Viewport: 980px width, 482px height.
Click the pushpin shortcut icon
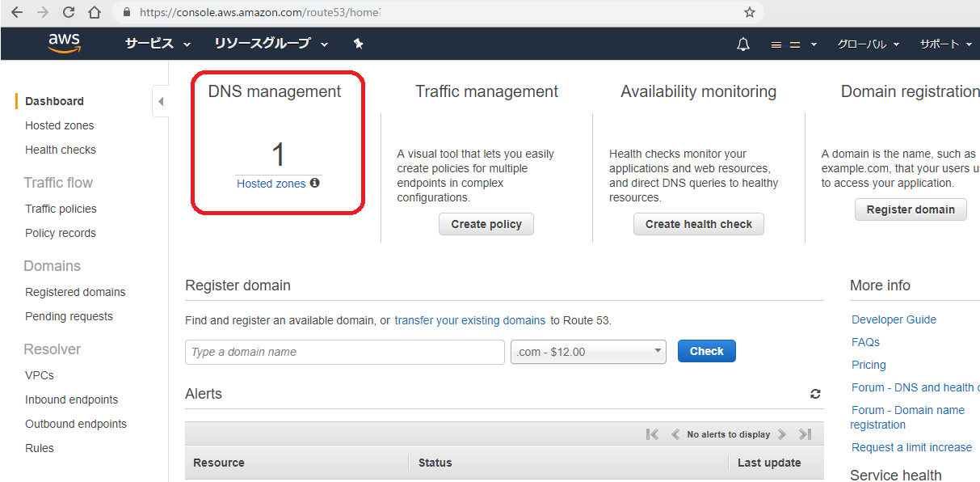pos(359,44)
